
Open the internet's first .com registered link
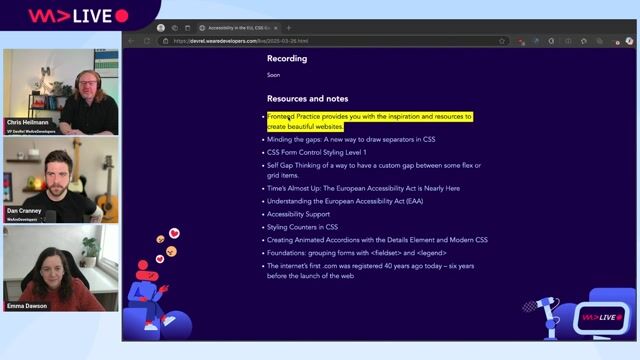[371, 271]
